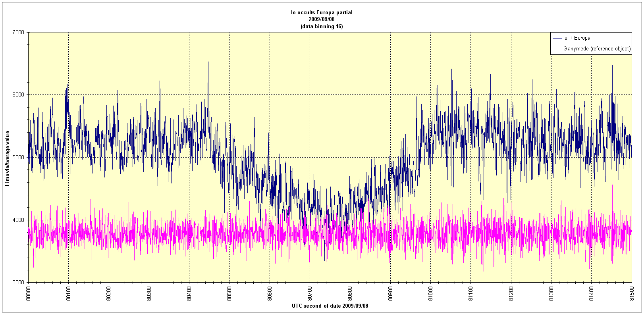The image size is (644, 314).
Task: Click the 7000 label on the vertical axis
Action: (x=19, y=32)
